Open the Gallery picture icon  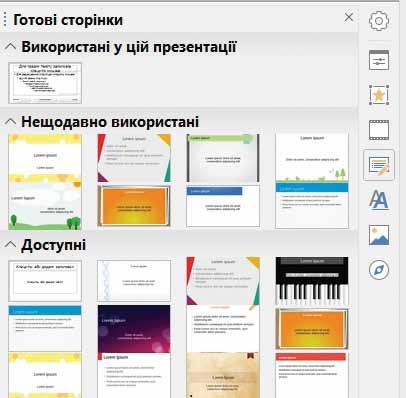379,235
